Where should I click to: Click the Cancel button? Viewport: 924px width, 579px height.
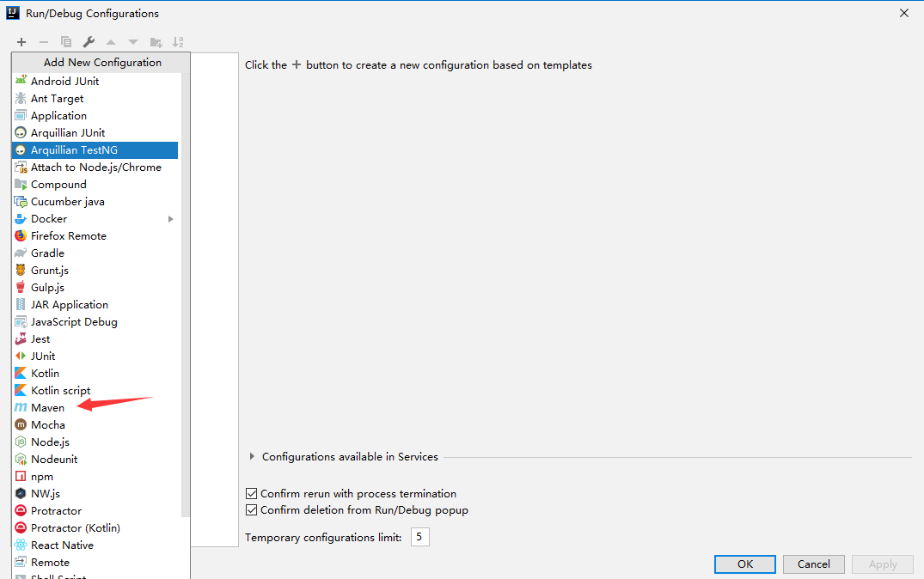pos(814,564)
